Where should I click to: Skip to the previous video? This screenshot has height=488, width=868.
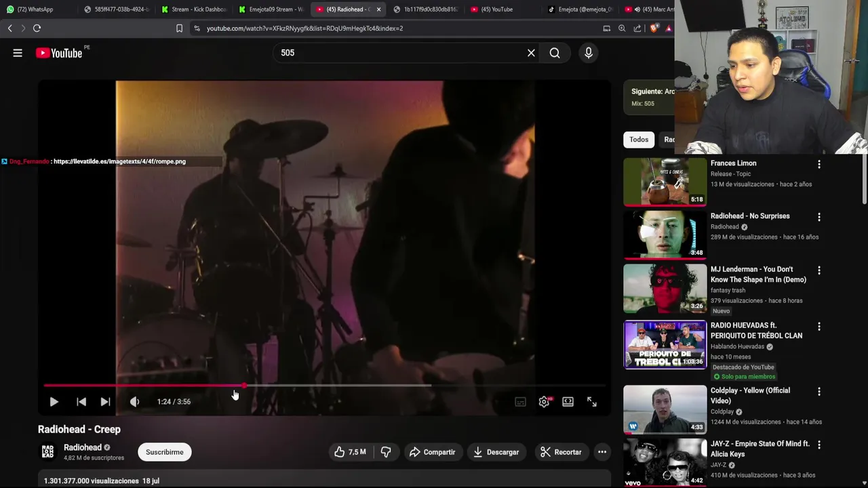point(81,402)
